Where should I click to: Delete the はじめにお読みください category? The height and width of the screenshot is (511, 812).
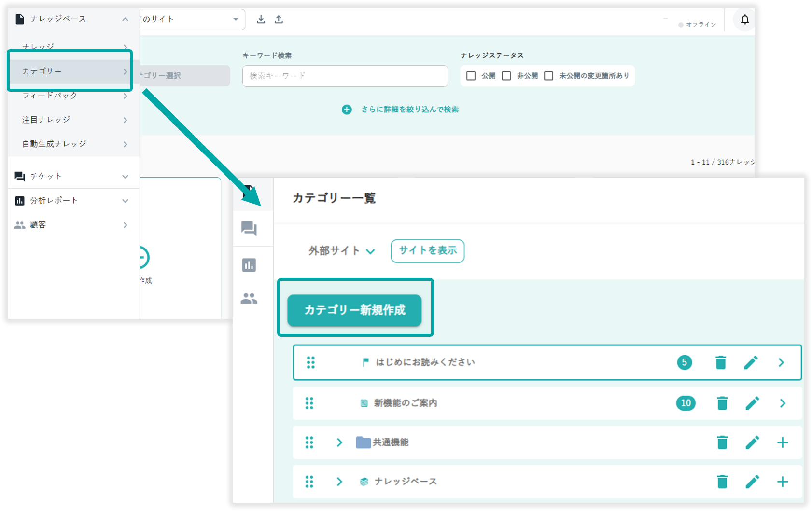tap(720, 362)
